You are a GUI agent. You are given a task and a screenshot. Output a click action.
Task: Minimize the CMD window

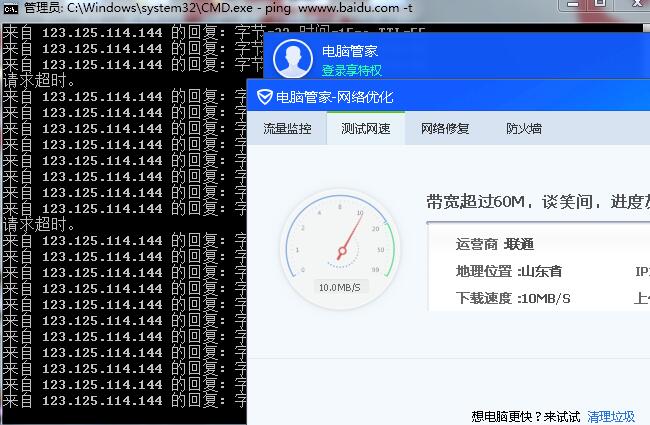(573, 4)
